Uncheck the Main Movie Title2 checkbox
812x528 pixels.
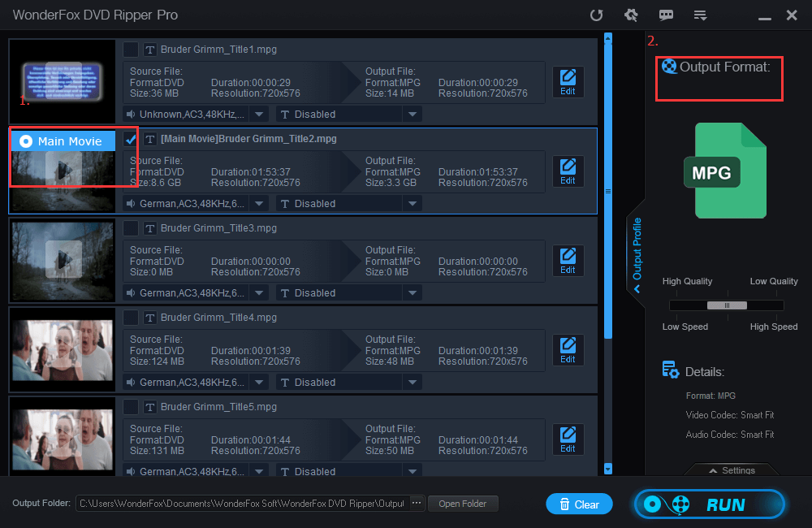click(x=131, y=139)
